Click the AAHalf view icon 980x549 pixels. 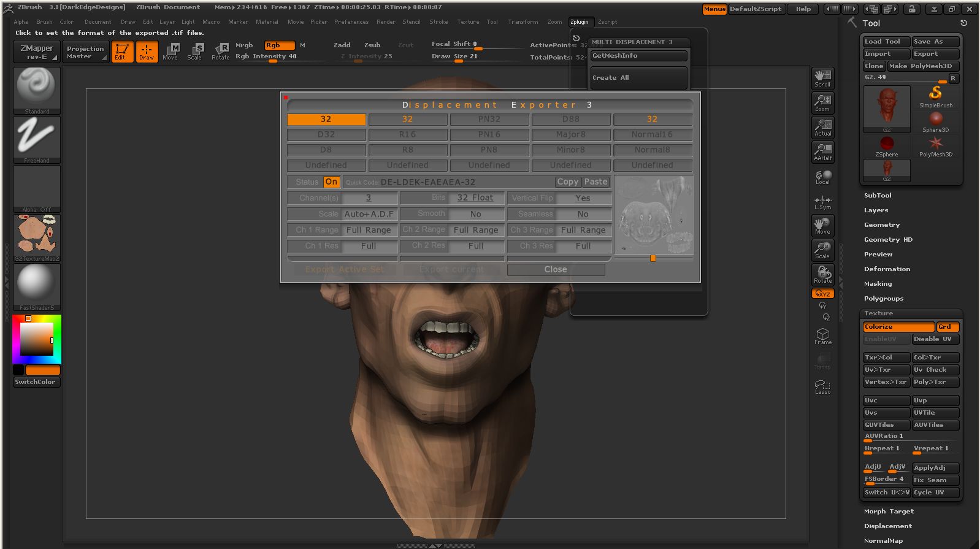click(822, 152)
